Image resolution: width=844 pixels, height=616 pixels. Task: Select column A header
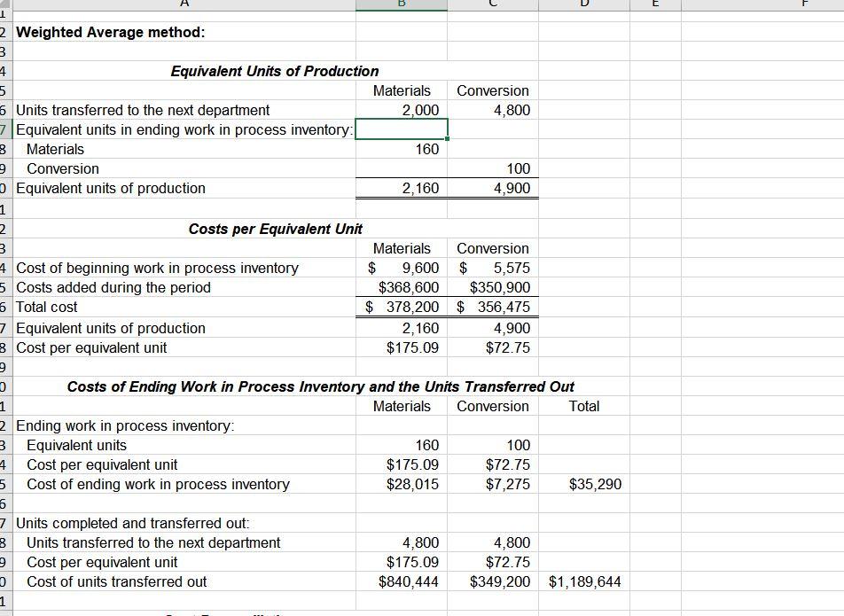pyautogui.click(x=184, y=4)
